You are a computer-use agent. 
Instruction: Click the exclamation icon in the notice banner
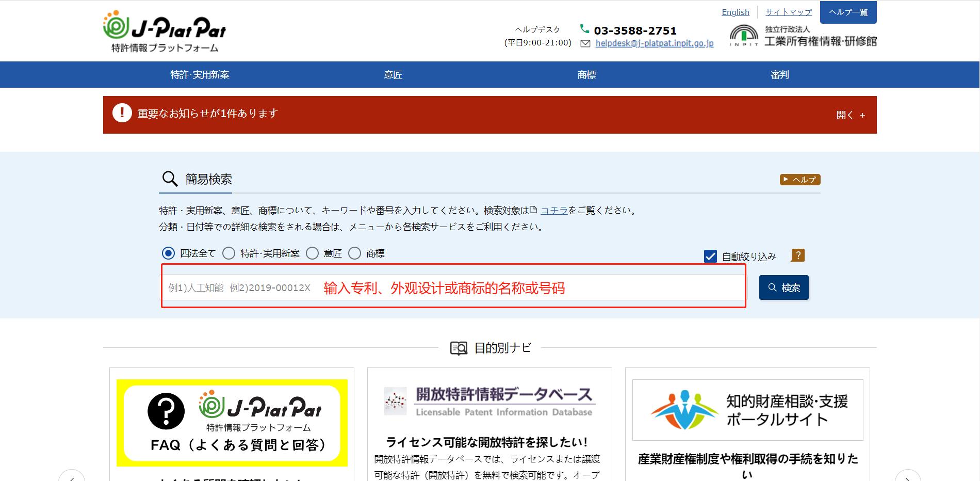click(122, 114)
